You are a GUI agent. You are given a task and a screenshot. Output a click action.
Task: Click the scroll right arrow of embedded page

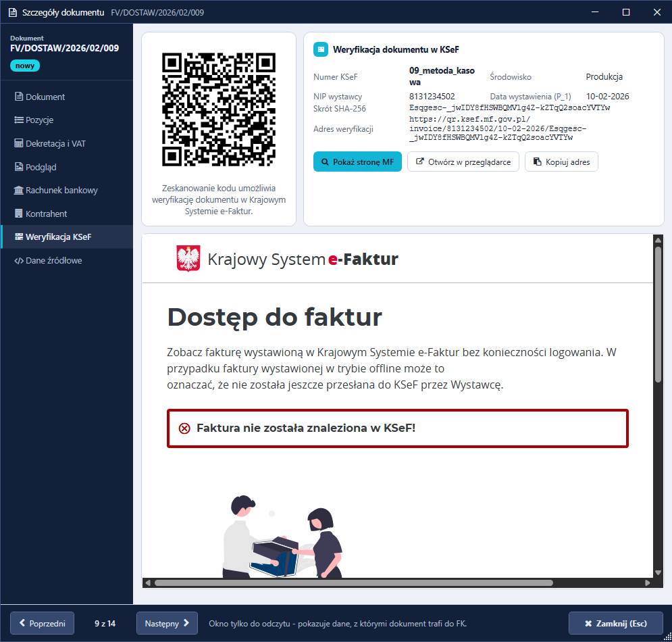(x=648, y=583)
